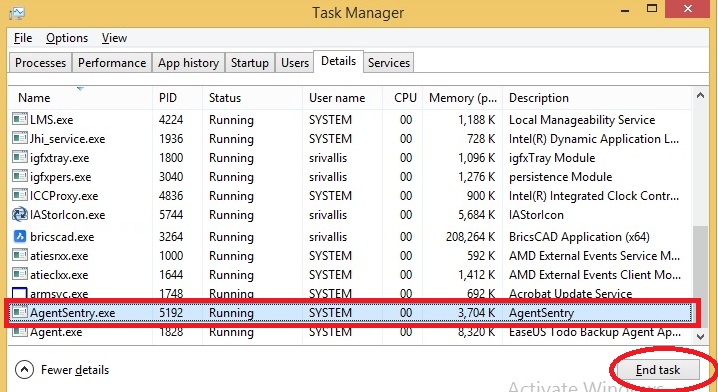
Task: Sort by the CPU column header
Action: 403,98
